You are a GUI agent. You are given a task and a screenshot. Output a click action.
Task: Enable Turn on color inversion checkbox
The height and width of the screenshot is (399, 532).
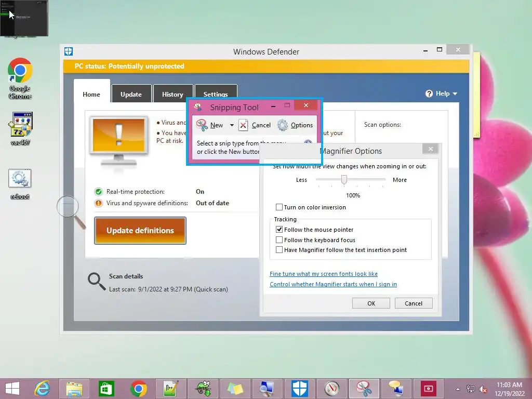pos(279,207)
